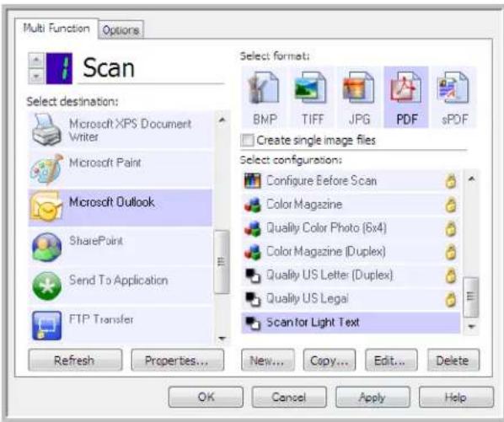Select "Quality US Letter (Duplex)" configuration text

point(330,275)
